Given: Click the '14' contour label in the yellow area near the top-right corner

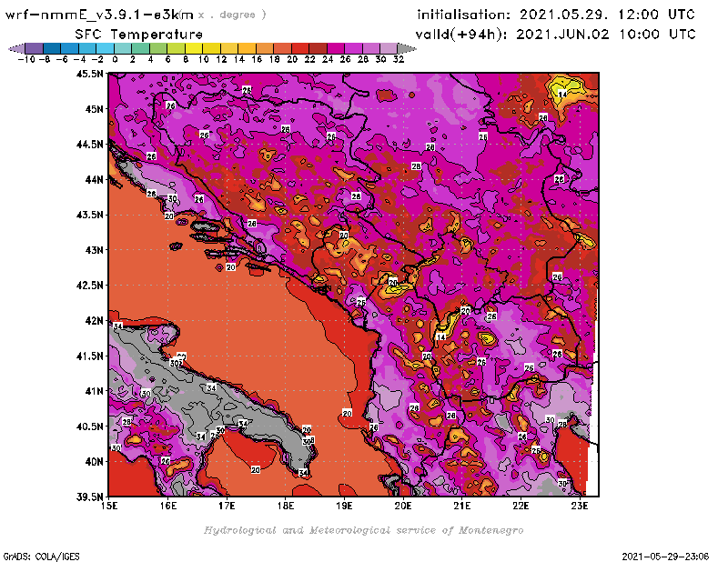Looking at the screenshot, I should (x=562, y=95).
